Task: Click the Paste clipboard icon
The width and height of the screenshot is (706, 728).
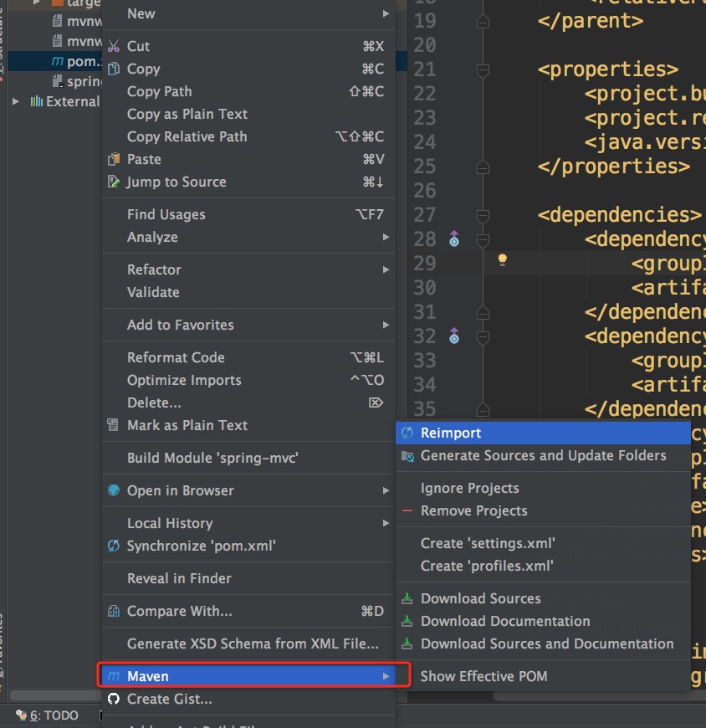Action: (x=114, y=159)
